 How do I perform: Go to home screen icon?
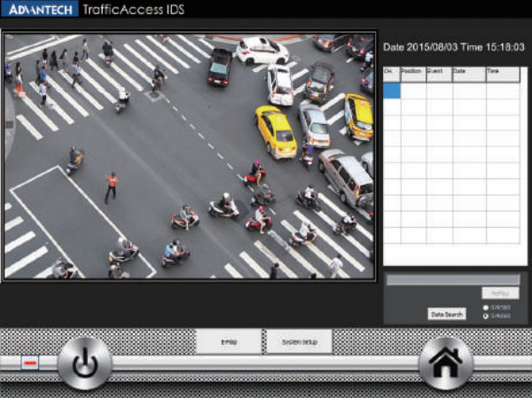coord(446,363)
